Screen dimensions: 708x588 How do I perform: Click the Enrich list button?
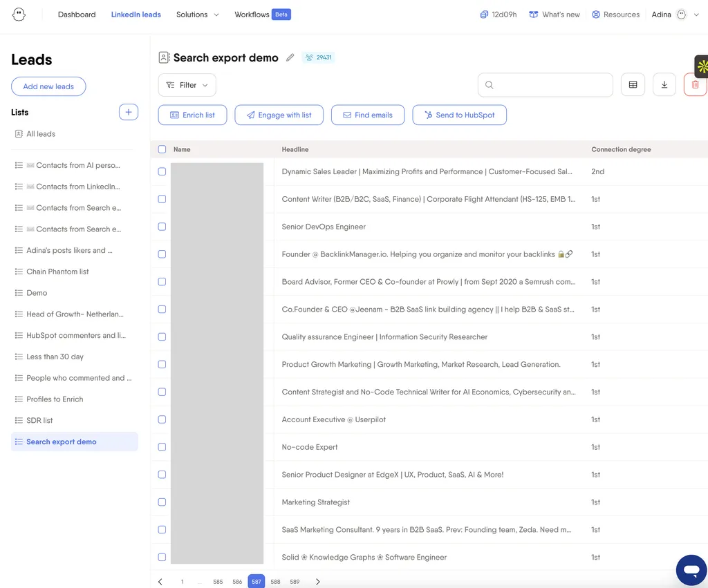(193, 115)
